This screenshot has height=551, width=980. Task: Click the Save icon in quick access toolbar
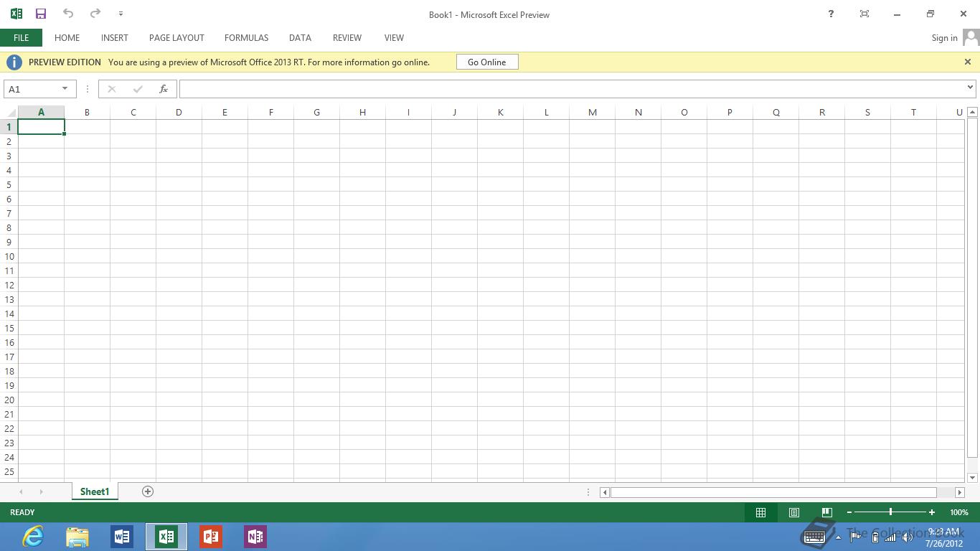(41, 14)
